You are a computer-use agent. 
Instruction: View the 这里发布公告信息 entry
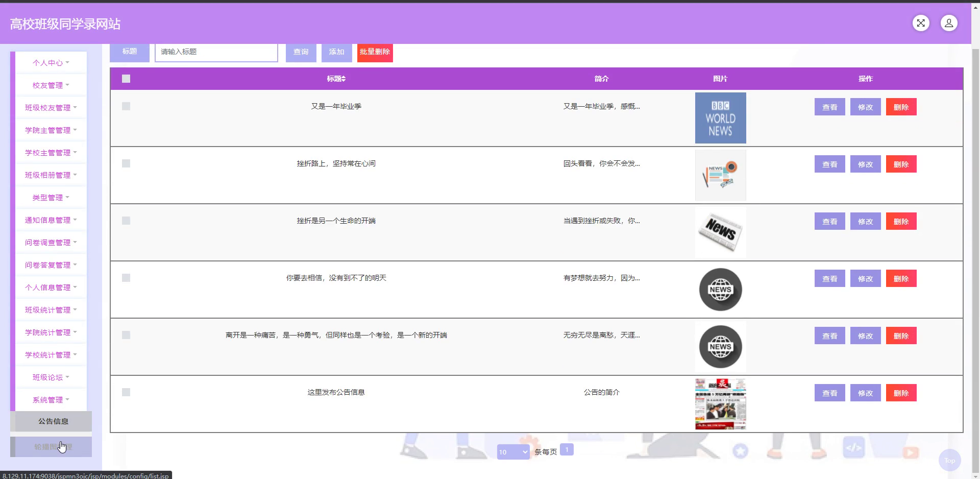tap(830, 393)
